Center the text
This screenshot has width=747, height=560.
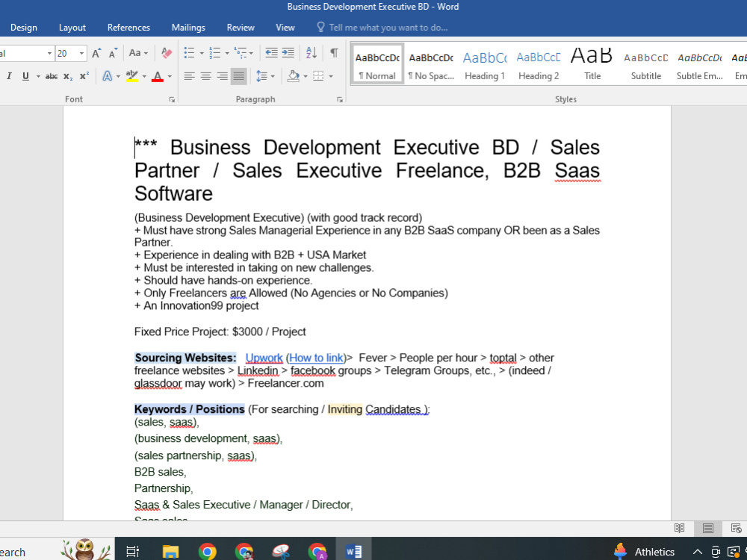[x=206, y=76]
